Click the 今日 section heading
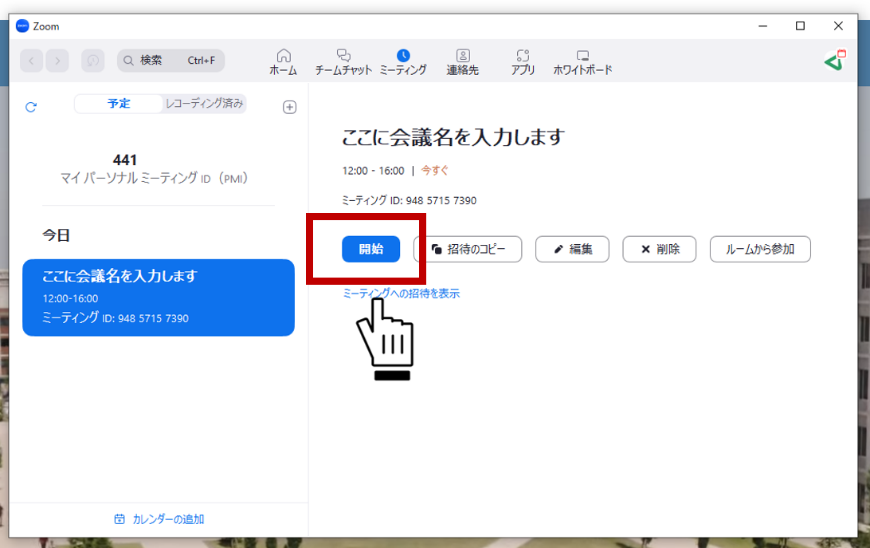The width and height of the screenshot is (870, 548). pos(56,235)
